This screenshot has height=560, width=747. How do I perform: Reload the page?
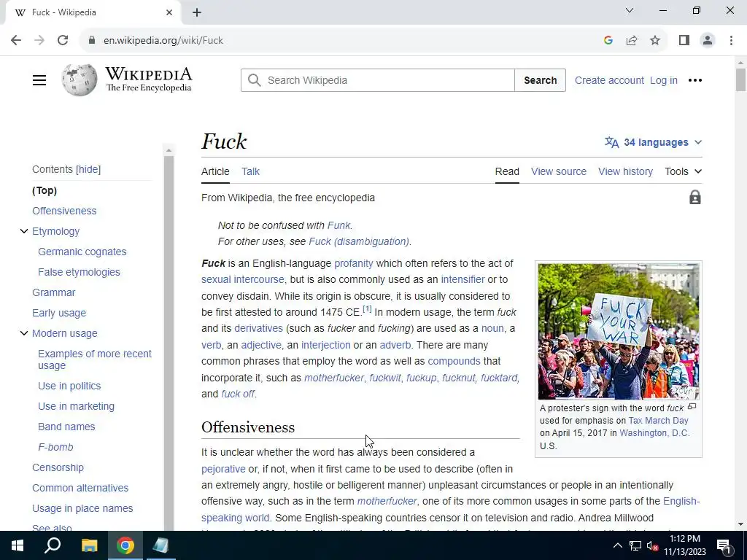click(x=63, y=40)
